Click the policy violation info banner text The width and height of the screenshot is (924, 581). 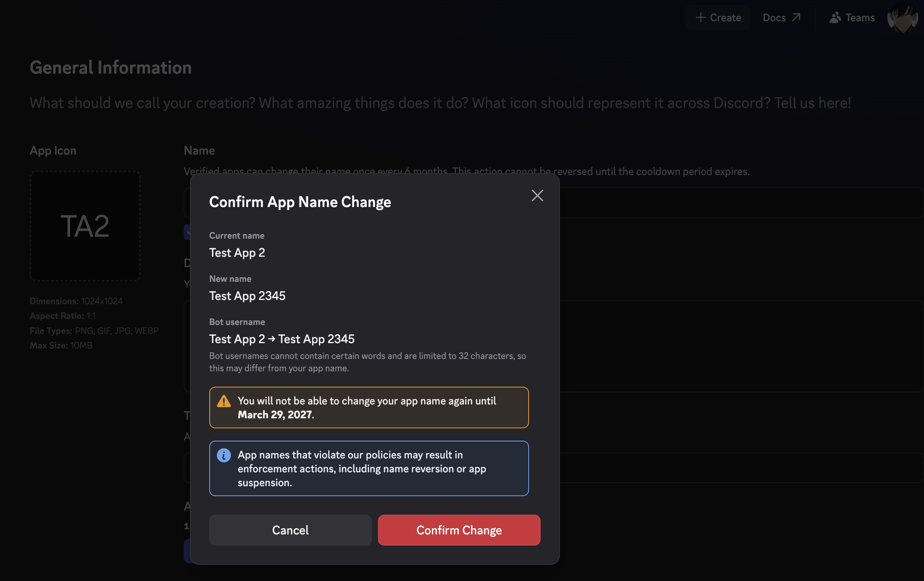tap(362, 469)
